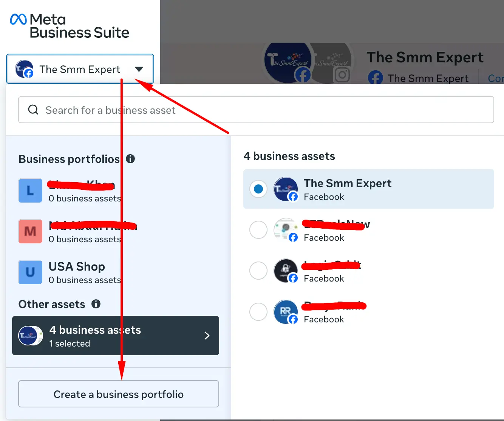
Task: Click the red M portfolio avatar
Action: tap(30, 231)
